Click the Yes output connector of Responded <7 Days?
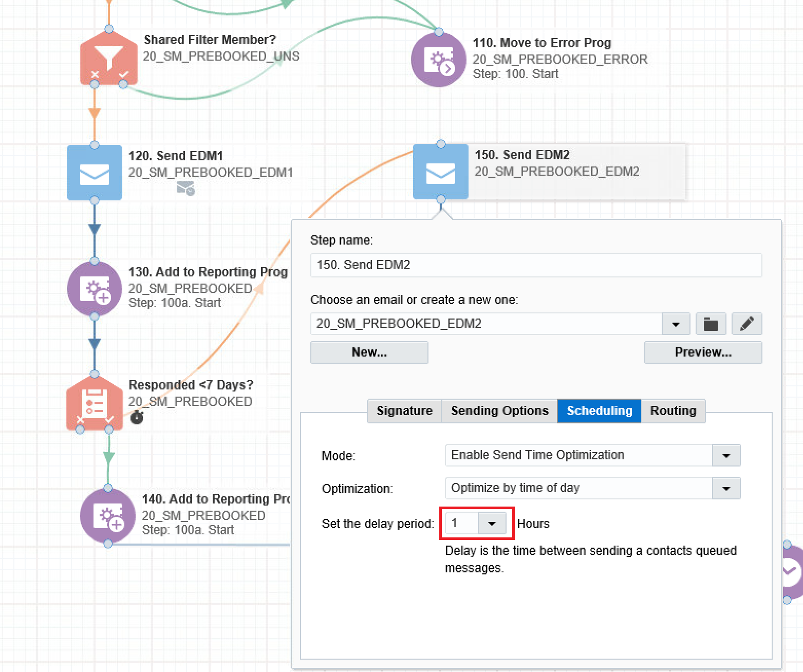The image size is (803, 672). coord(109,429)
